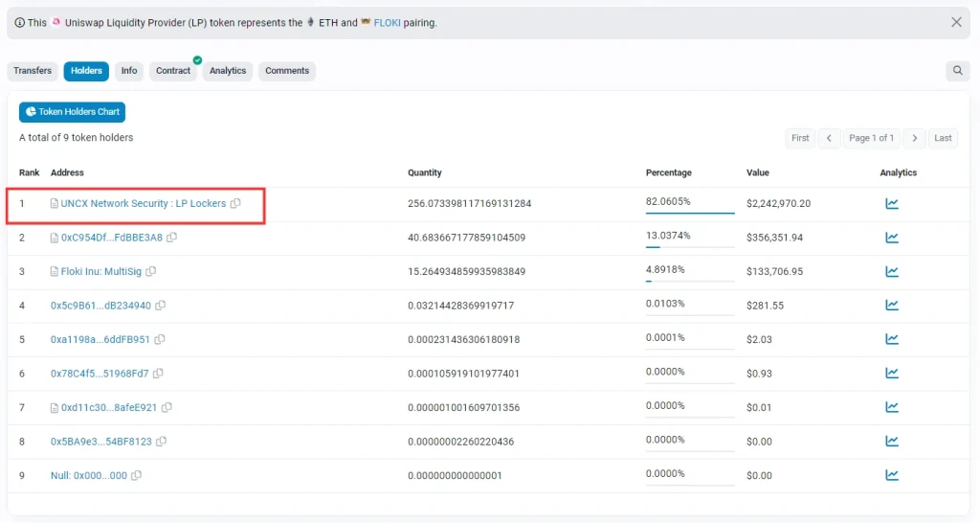Viewport: 980px width, 523px height.
Task: Open the Token Holders Chart
Action: (72, 112)
